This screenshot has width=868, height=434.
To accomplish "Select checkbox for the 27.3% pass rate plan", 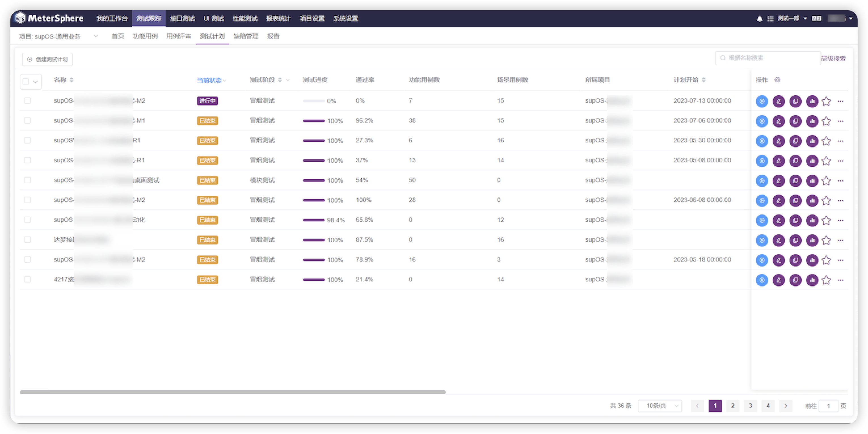I will tap(28, 140).
